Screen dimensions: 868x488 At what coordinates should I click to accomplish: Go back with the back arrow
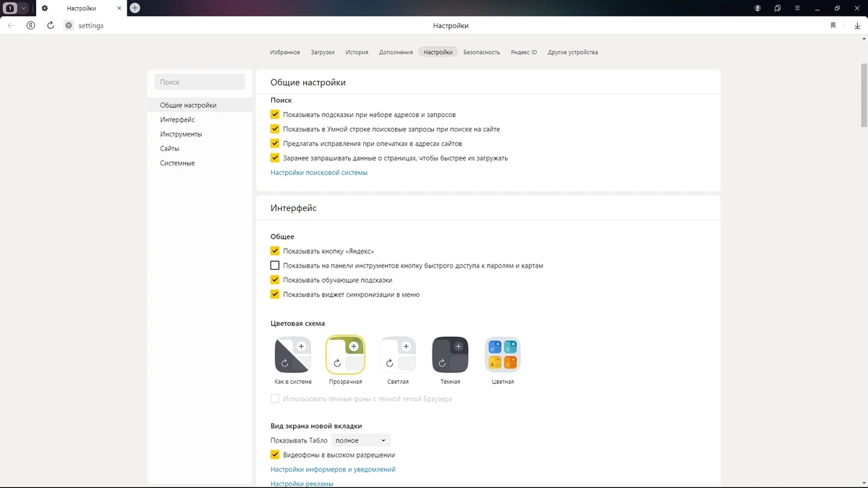coord(11,25)
